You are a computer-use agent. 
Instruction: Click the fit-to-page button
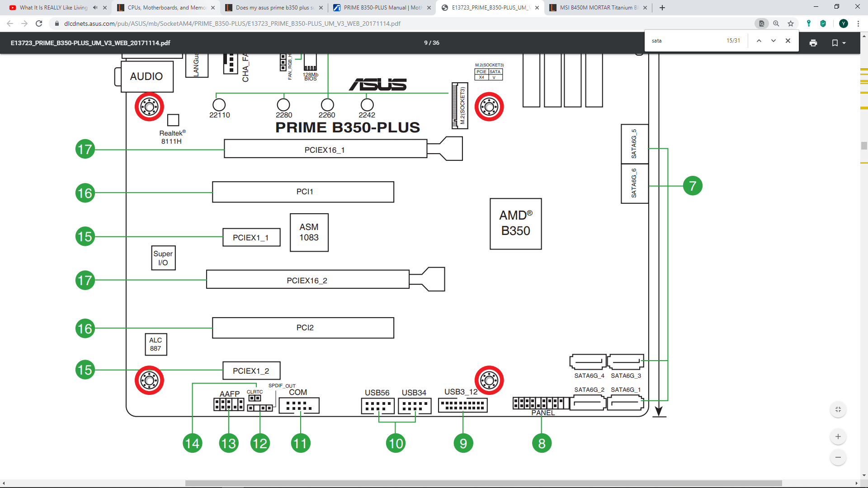[x=838, y=409]
